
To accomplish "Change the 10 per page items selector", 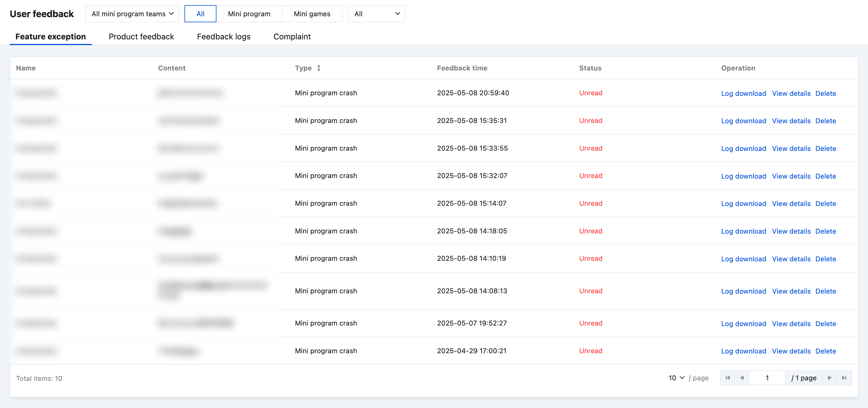I will coord(676,378).
